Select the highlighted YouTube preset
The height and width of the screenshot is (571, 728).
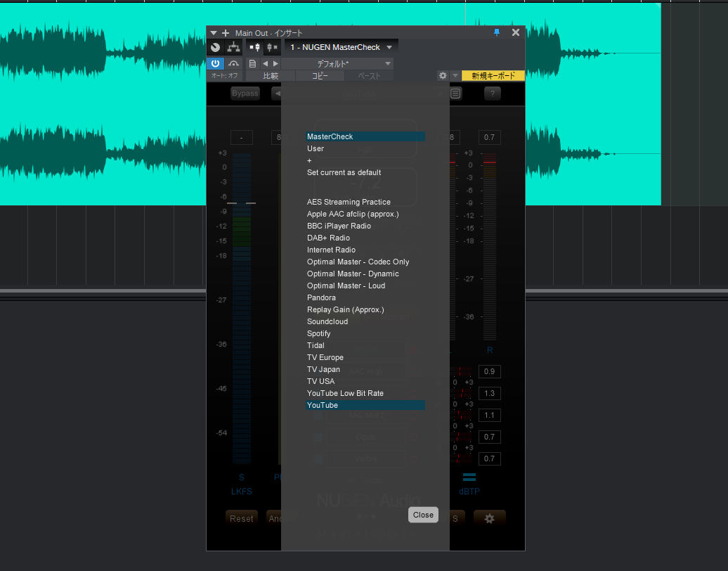click(365, 405)
